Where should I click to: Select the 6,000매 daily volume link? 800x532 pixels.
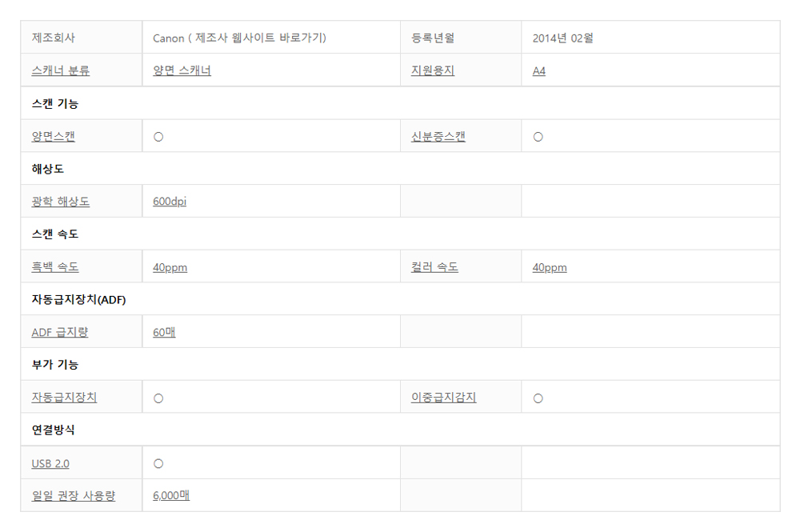[x=171, y=495]
